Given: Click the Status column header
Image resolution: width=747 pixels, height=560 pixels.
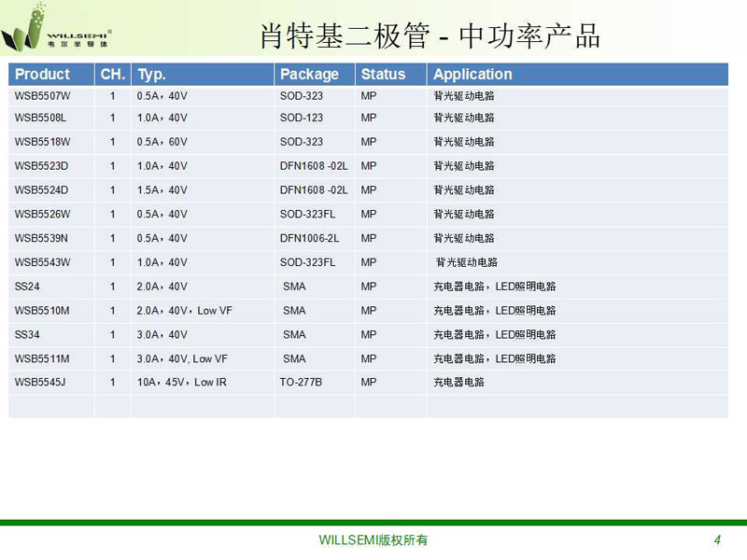Looking at the screenshot, I should pos(384,75).
